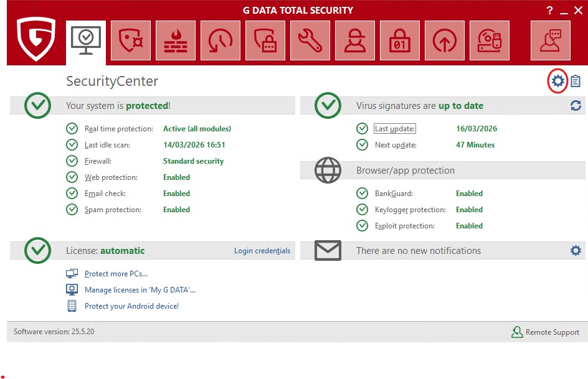Click the checkmark beside Real time protection

click(x=72, y=128)
